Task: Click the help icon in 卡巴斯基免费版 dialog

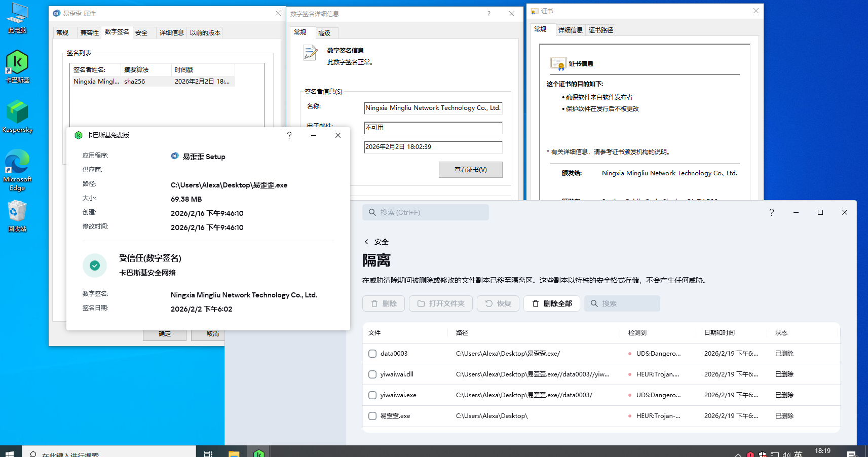Action: [289, 135]
